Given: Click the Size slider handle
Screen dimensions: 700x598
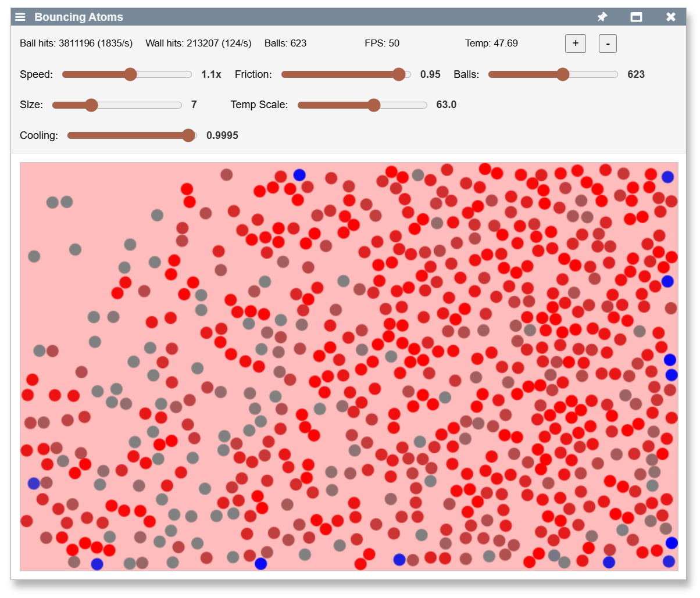Looking at the screenshot, I should [91, 105].
